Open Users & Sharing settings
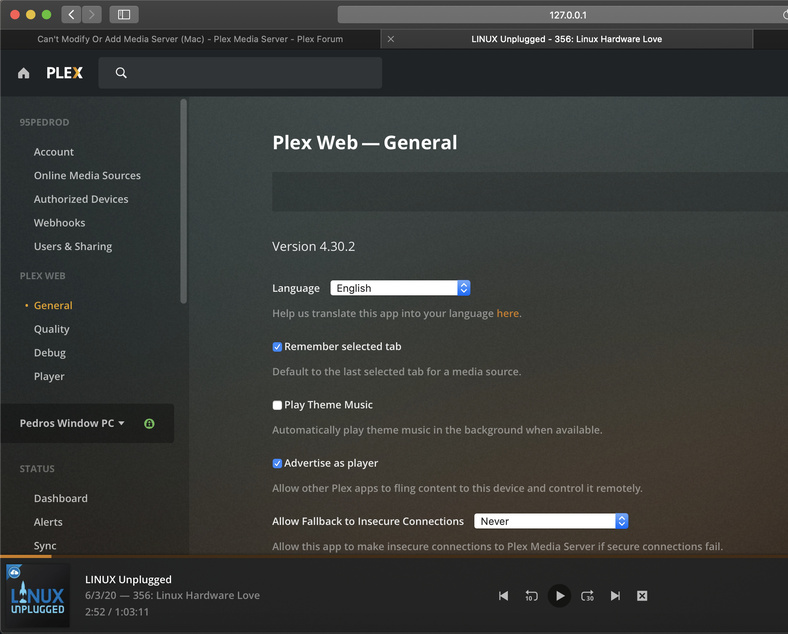This screenshot has width=788, height=634. (x=73, y=246)
